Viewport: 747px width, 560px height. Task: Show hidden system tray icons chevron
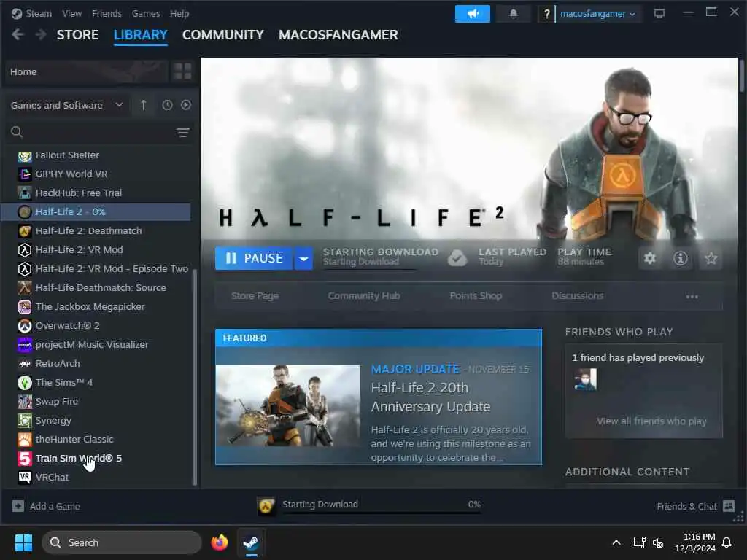coord(616,542)
